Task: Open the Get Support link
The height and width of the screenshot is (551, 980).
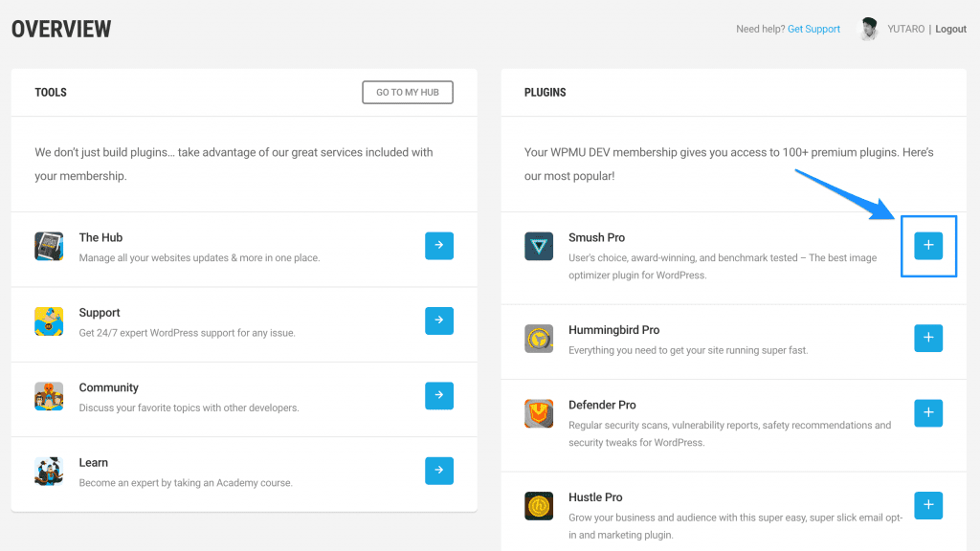Action: click(x=813, y=30)
